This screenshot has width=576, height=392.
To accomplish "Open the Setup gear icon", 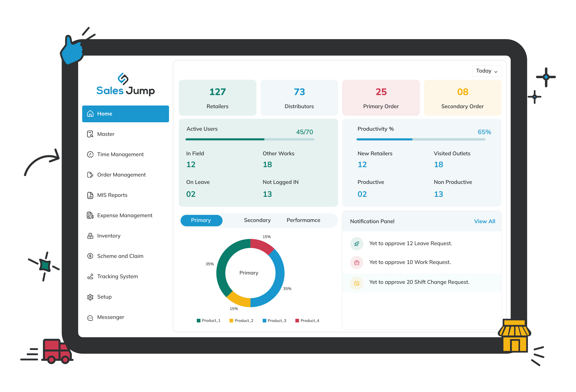I will pyautogui.click(x=90, y=297).
